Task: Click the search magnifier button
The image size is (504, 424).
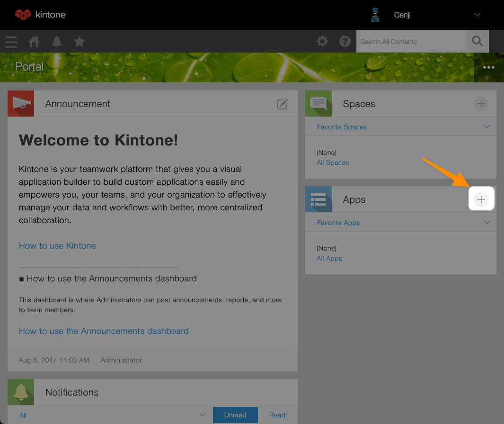Action: pos(477,41)
